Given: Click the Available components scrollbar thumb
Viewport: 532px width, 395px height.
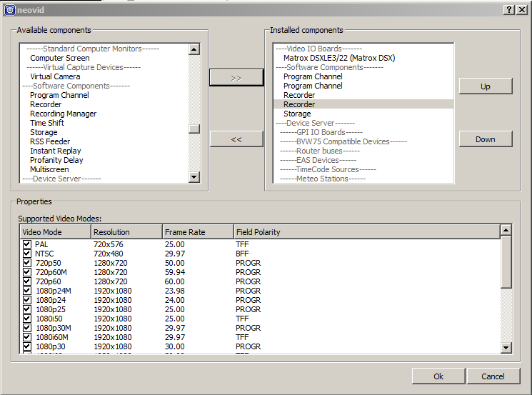Looking at the screenshot, I should click(x=194, y=129).
